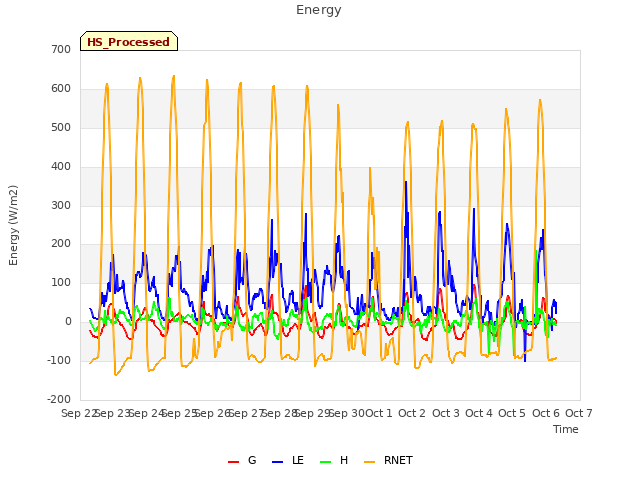Select the G legend label

252,460
